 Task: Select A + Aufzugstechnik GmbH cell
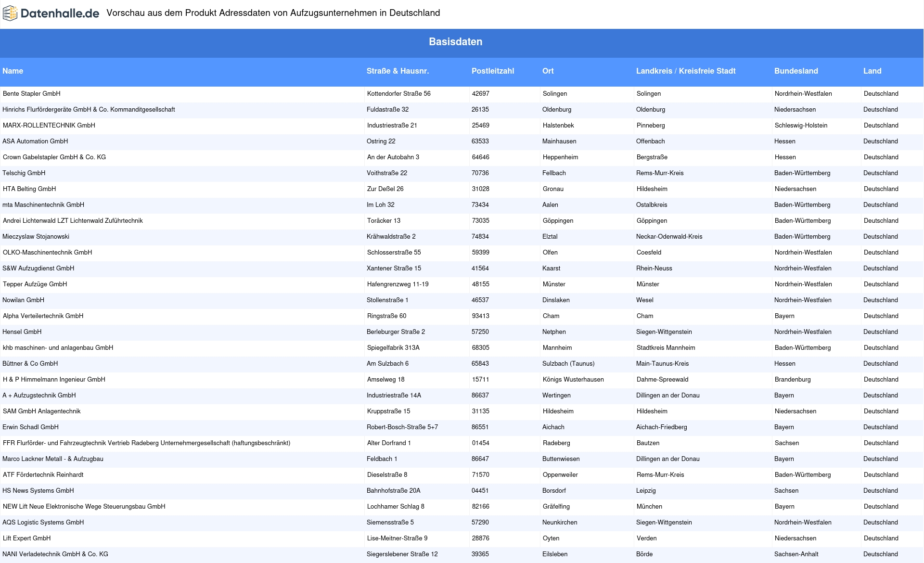[x=39, y=396]
